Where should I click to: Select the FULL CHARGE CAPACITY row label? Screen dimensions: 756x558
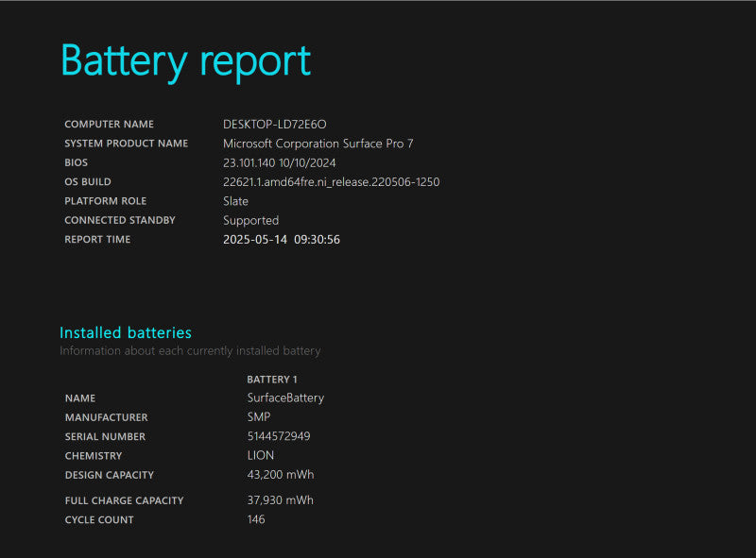pyautogui.click(x=125, y=500)
